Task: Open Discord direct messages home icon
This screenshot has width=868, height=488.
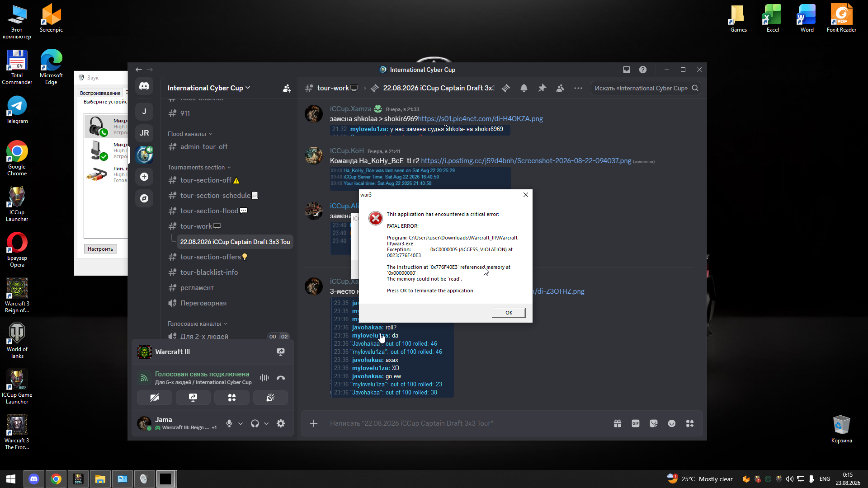Action: click(144, 86)
